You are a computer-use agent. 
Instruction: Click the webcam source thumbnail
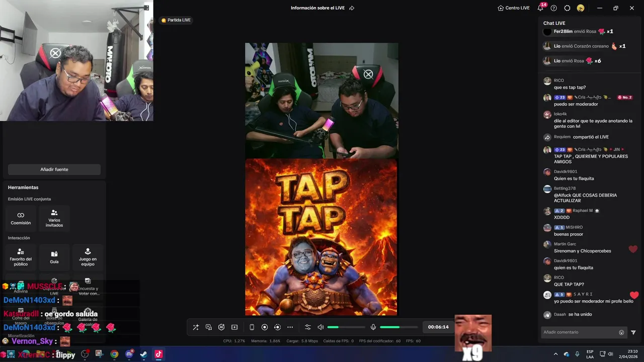coord(76,61)
